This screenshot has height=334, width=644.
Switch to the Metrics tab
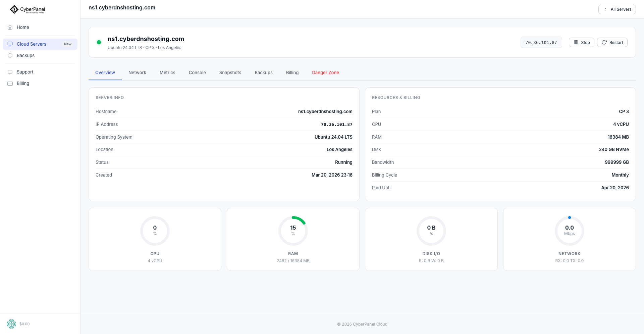point(167,73)
